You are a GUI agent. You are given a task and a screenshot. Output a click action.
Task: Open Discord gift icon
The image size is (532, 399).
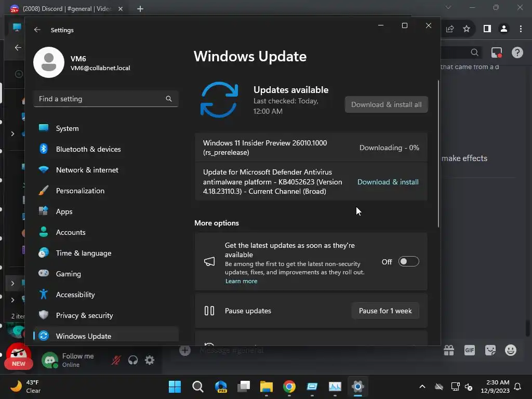point(449,350)
